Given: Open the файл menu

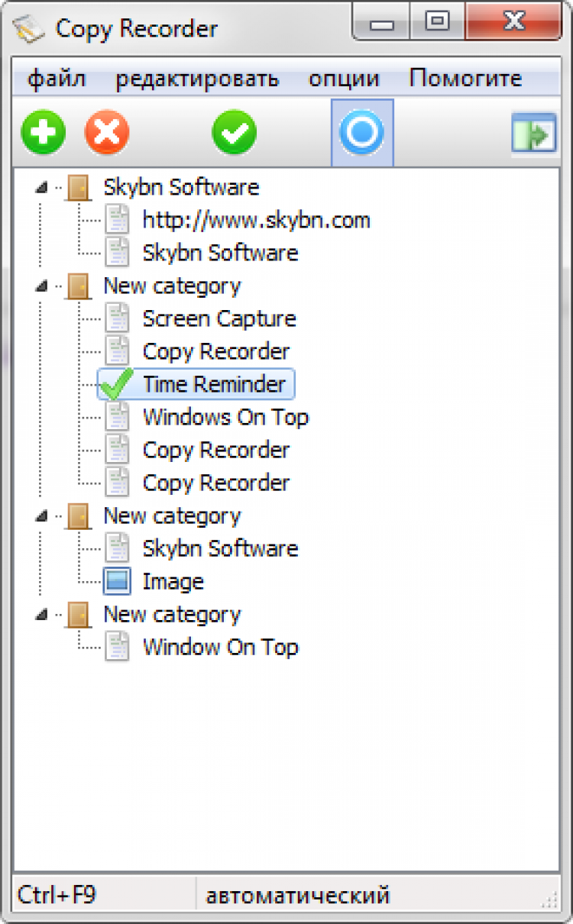Looking at the screenshot, I should [57, 79].
